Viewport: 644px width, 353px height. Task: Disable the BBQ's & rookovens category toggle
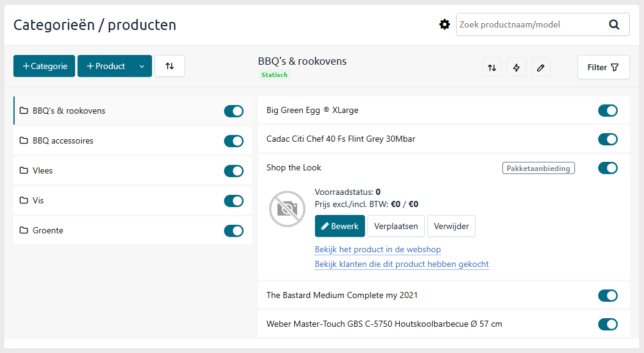point(234,111)
